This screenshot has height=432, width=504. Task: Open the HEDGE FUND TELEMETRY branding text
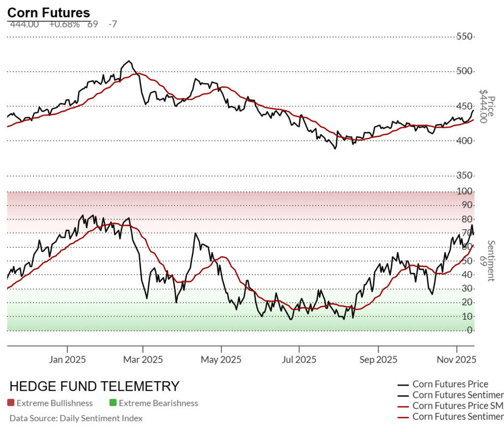(x=94, y=386)
